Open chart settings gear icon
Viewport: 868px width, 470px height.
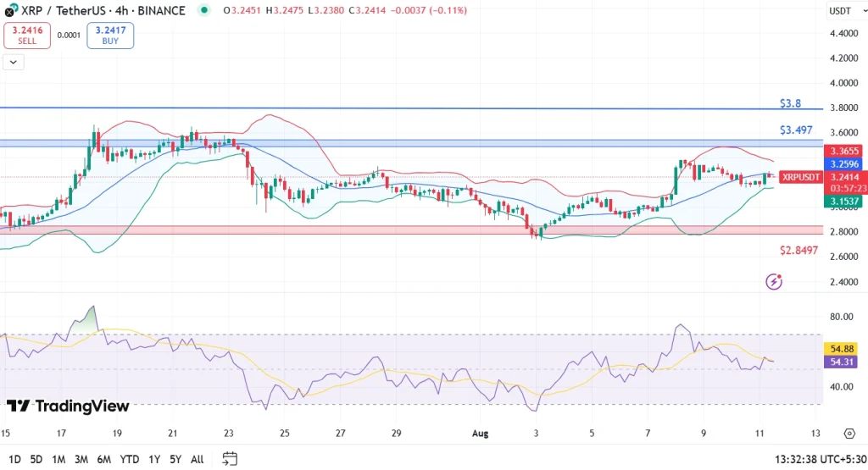point(849,433)
